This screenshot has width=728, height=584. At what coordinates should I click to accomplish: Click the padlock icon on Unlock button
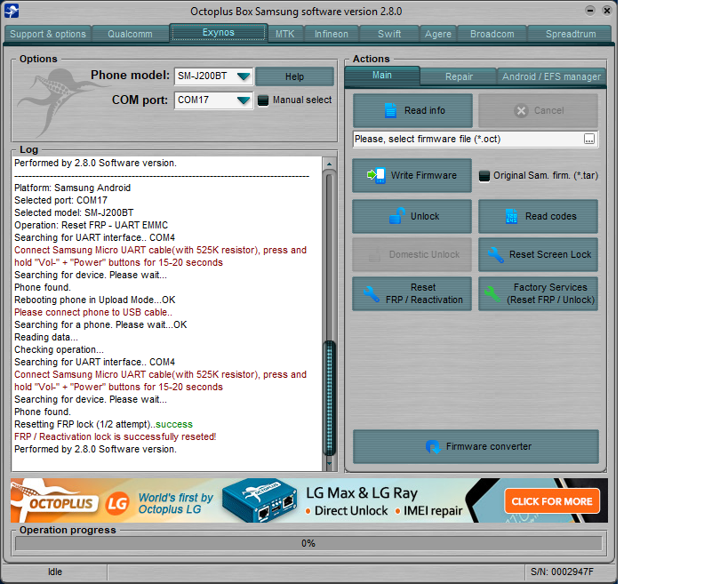point(397,216)
